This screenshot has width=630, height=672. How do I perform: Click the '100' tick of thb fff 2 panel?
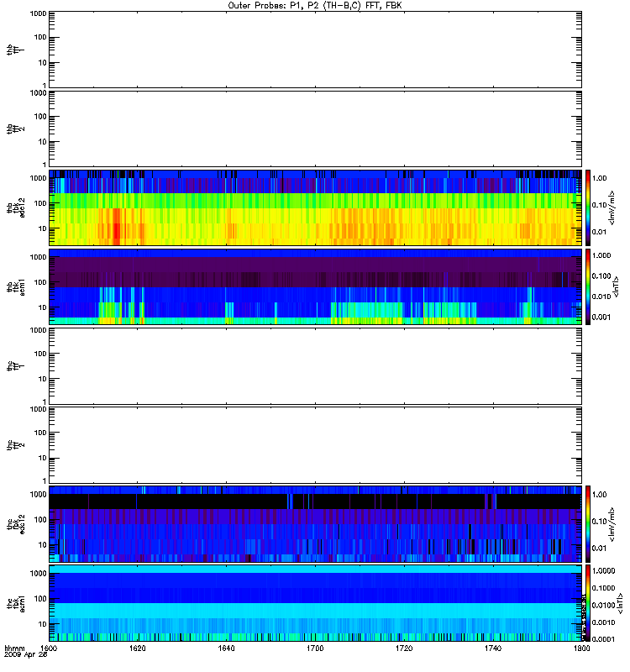40,117
